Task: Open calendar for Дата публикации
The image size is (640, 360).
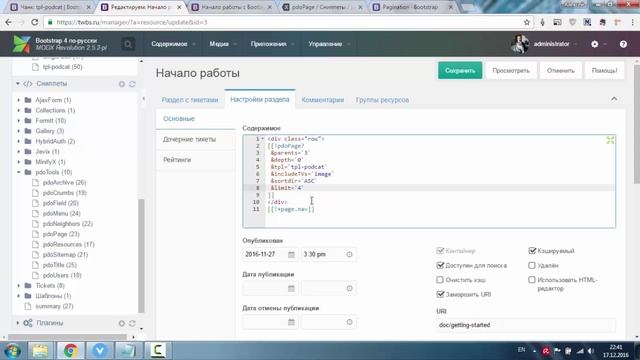Action: click(x=291, y=288)
